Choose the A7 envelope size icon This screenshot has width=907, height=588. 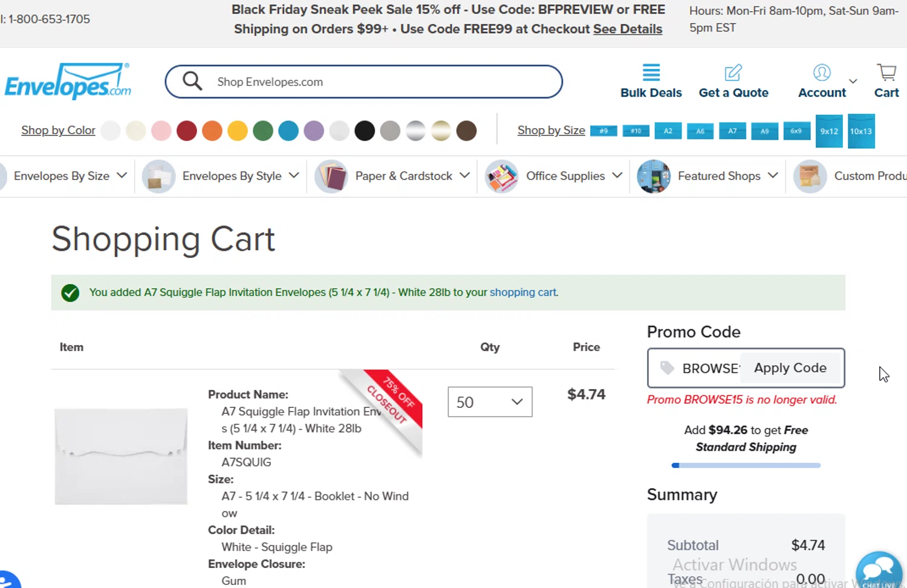(732, 131)
